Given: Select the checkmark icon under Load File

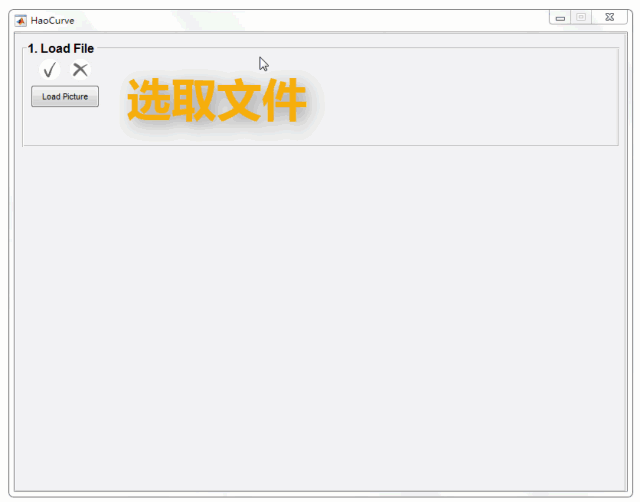Looking at the screenshot, I should click(50, 69).
